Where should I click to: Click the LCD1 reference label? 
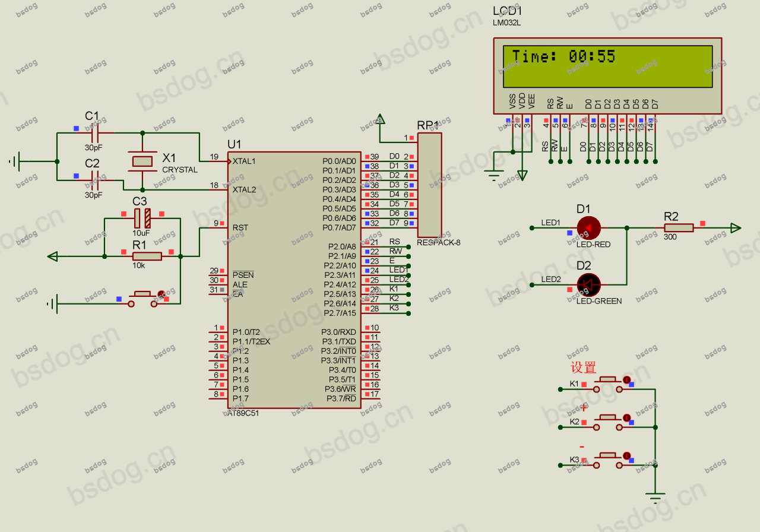[508, 11]
